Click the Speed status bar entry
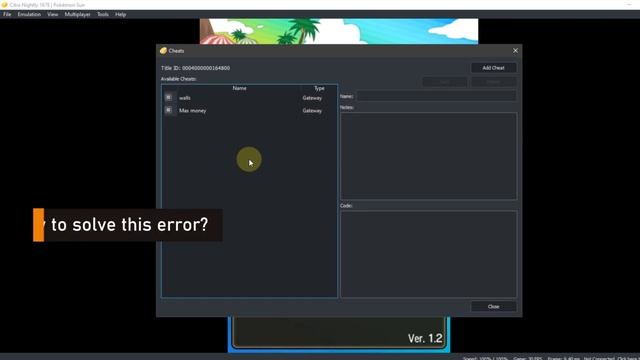Image resolution: width=640 pixels, height=360 pixels. [x=485, y=358]
